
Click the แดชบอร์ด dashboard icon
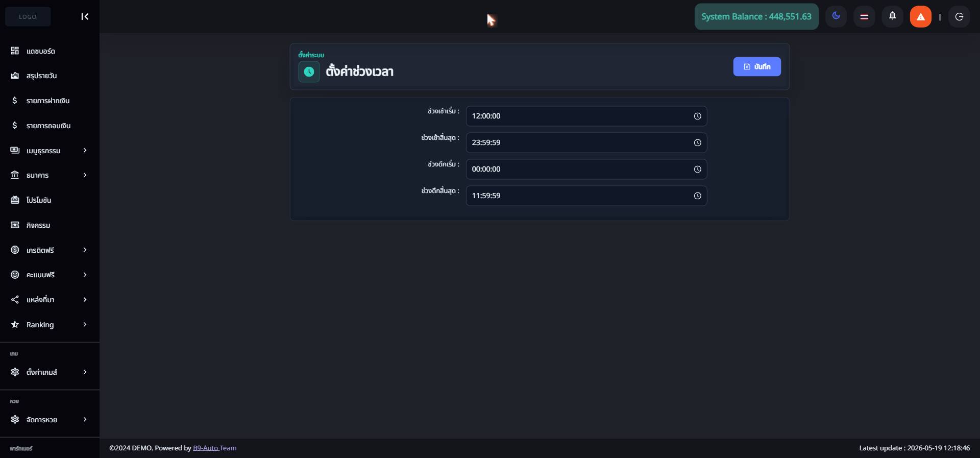(x=15, y=51)
